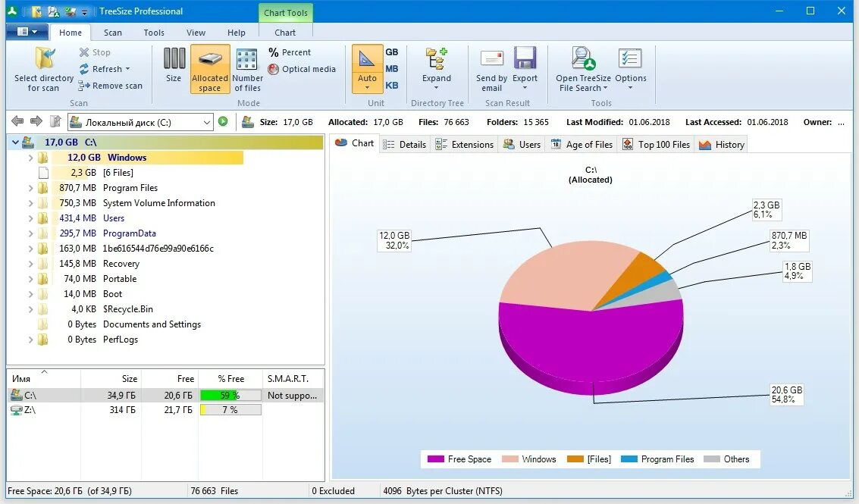Switch to the History tab
This screenshot has width=859, height=504.
[722, 144]
